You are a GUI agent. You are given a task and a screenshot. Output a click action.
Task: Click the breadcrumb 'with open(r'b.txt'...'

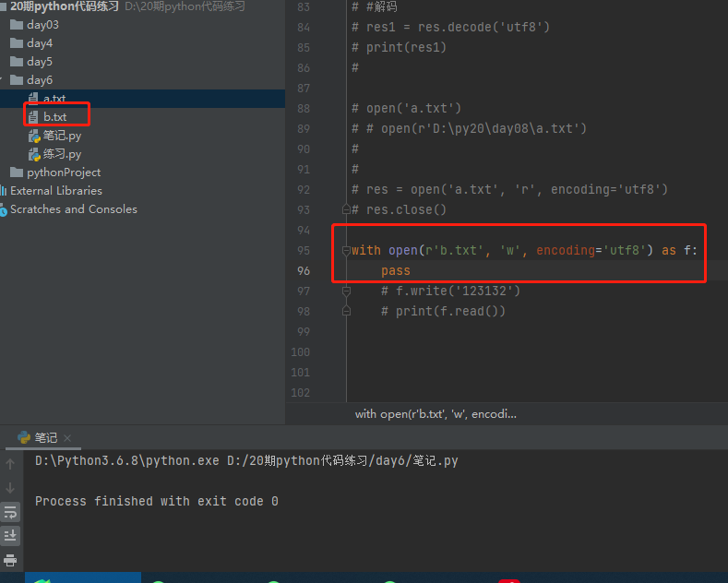[436, 414]
